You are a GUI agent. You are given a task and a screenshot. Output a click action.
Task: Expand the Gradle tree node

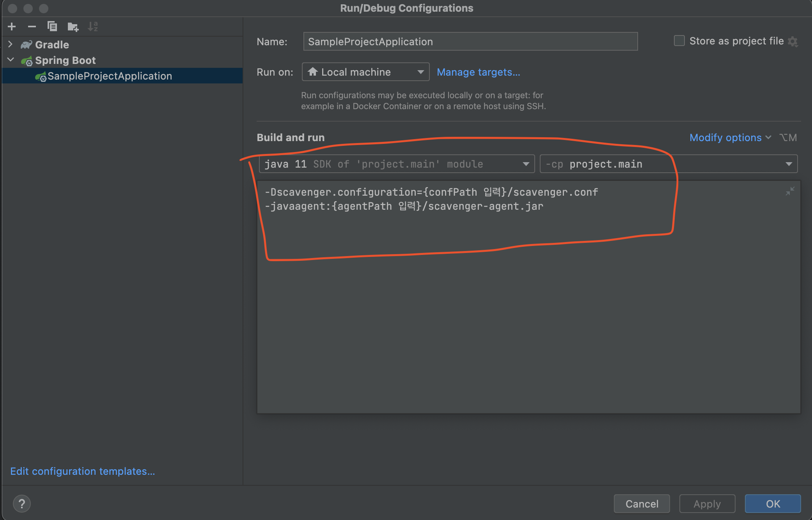(11, 44)
